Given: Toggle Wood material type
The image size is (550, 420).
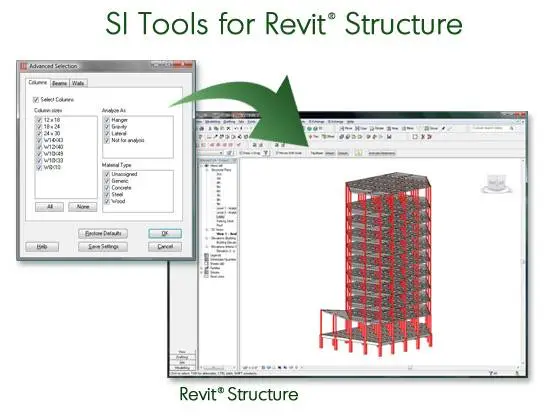Looking at the screenshot, I should 107,201.
